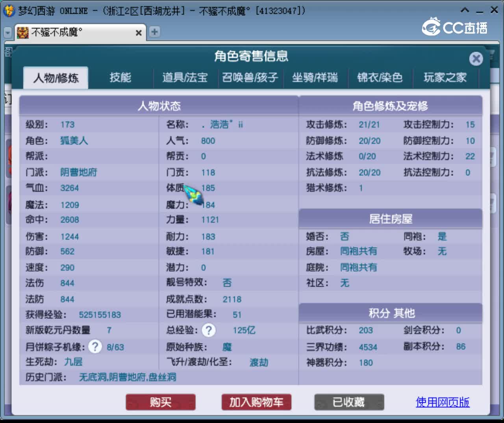Click the 人气 value 800
Viewport: 504px width, 423px height.
(208, 141)
